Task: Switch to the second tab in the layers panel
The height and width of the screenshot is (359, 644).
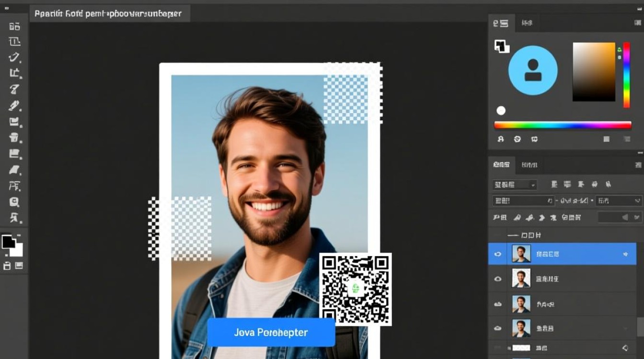Action: coord(529,165)
